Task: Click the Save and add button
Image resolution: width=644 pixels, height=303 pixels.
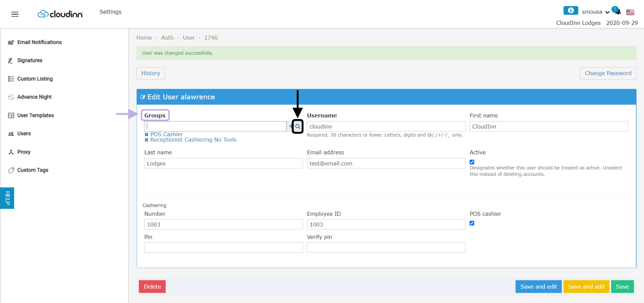Action: (x=586, y=286)
